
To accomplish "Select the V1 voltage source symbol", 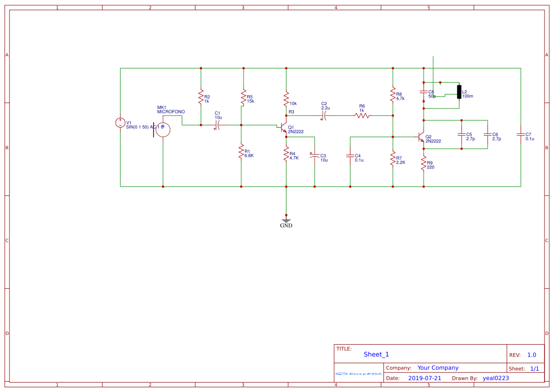I will [120, 123].
